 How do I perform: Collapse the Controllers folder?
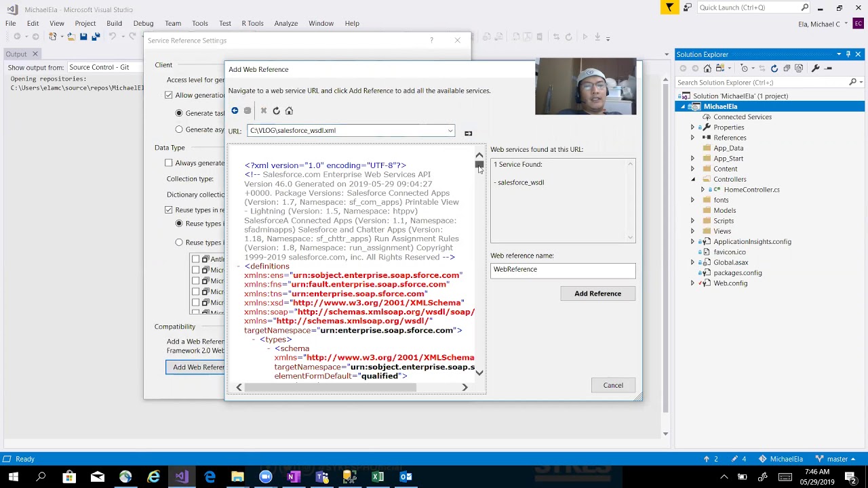[692, 180]
